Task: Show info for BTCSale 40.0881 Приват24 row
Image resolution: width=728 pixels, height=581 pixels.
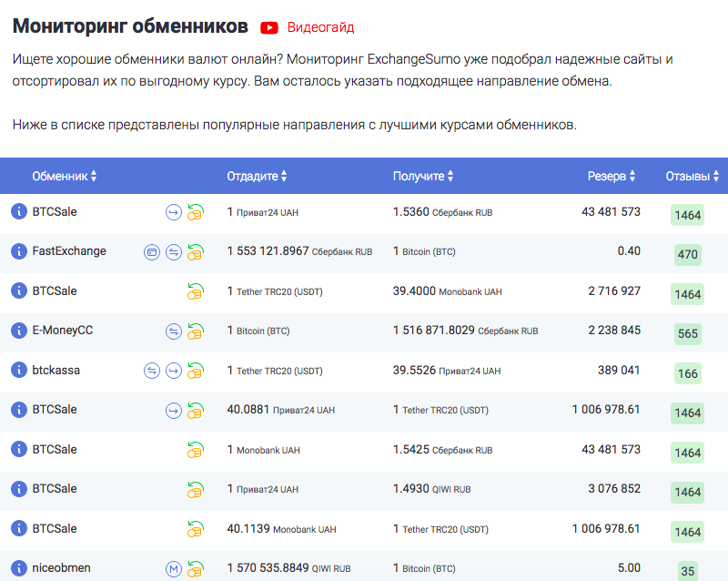Action: tap(19, 410)
